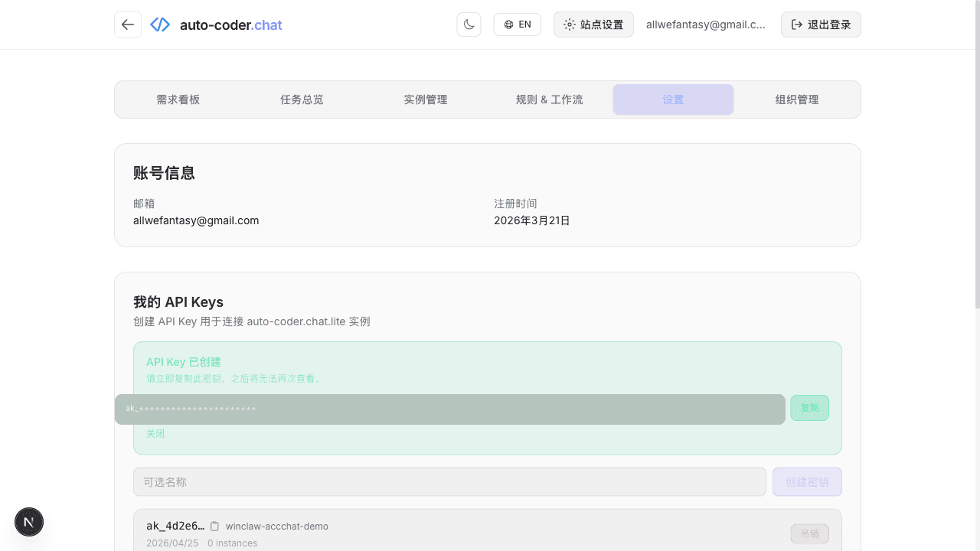The image size is (980, 551).
Task: Switch to the 组织管理 tab
Action: pyautogui.click(x=796, y=99)
